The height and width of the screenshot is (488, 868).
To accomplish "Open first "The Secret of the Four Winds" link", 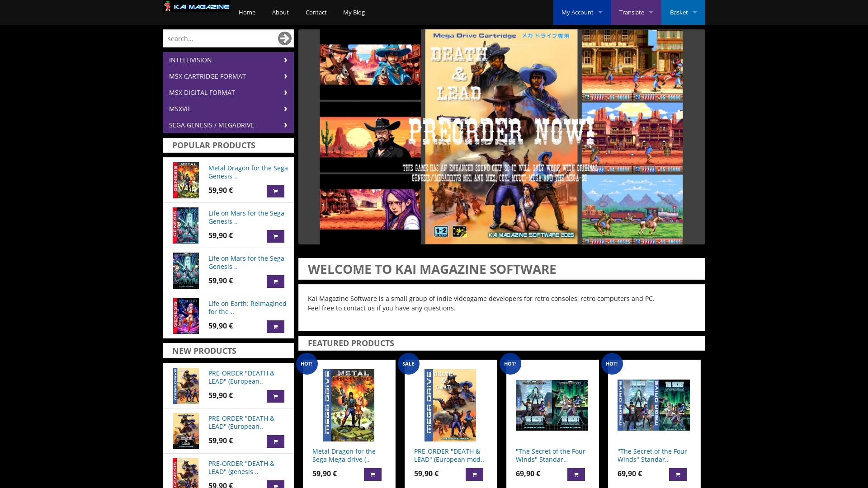I will [551, 455].
